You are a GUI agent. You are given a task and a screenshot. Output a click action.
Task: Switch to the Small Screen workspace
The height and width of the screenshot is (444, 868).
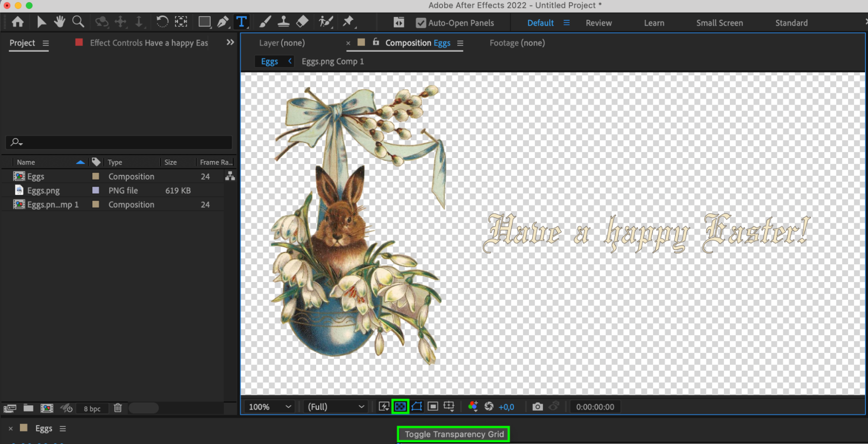tap(719, 23)
